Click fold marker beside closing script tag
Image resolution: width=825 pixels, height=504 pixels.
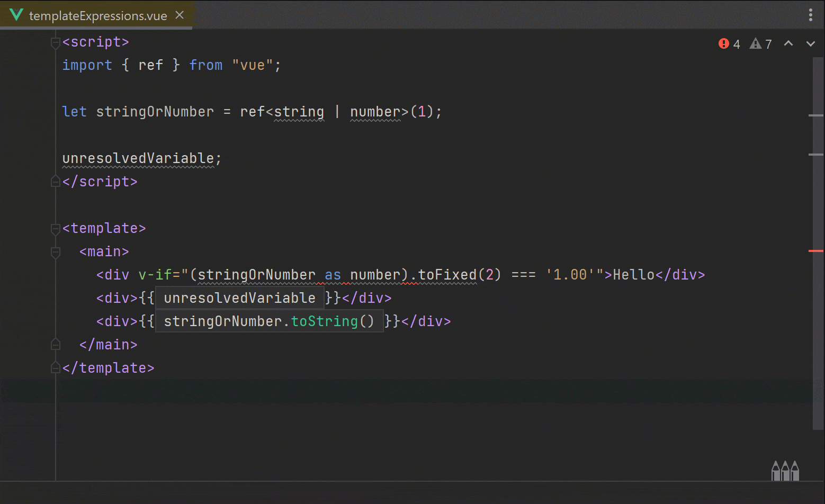pyautogui.click(x=55, y=182)
